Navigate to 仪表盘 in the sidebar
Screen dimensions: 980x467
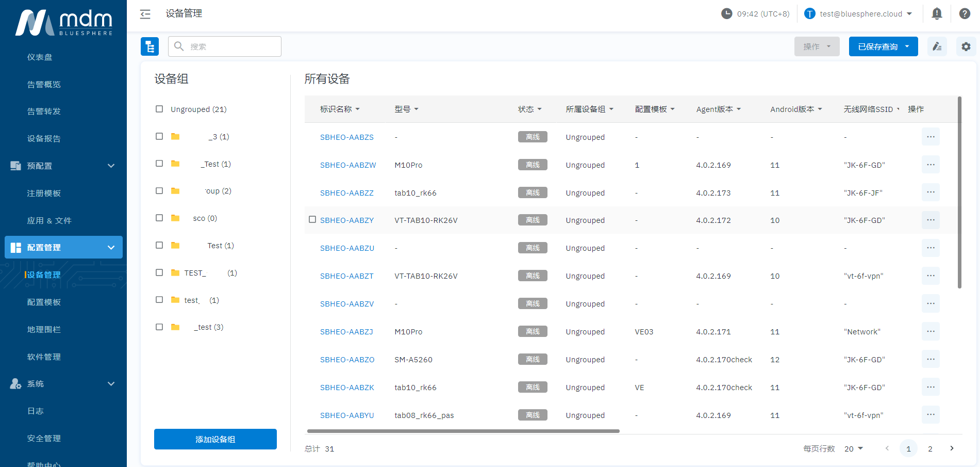[x=40, y=57]
